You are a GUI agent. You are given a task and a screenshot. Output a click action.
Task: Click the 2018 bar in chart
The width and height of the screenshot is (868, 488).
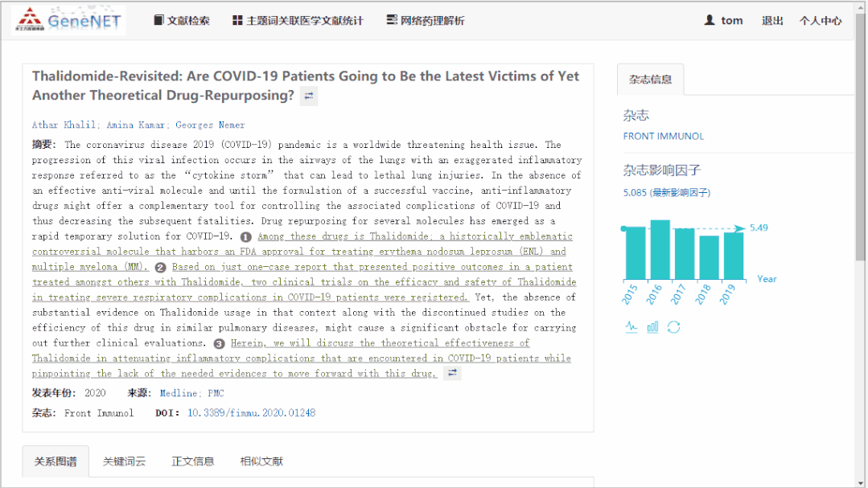(710, 257)
